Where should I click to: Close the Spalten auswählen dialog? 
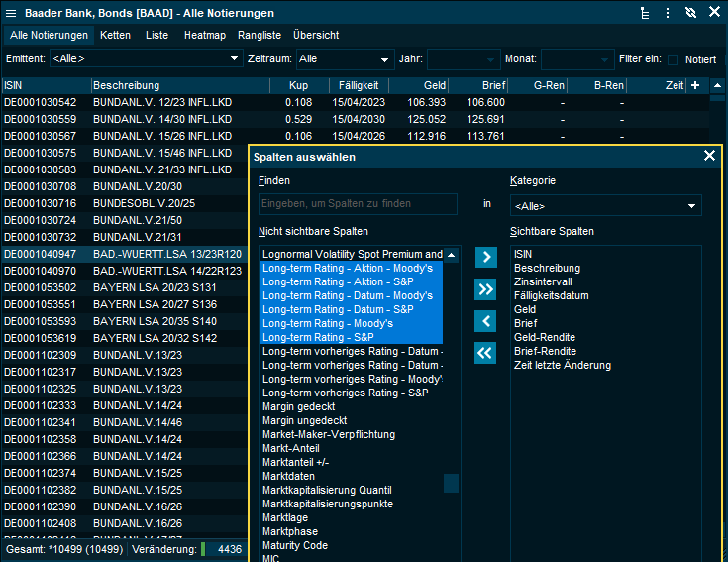pos(709,156)
